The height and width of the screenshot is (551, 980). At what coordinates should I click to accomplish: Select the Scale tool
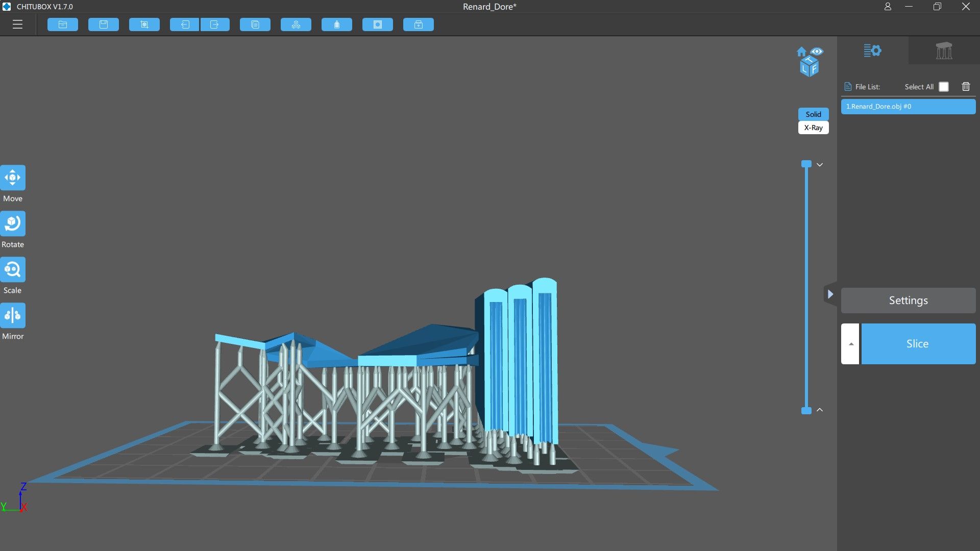click(x=13, y=269)
